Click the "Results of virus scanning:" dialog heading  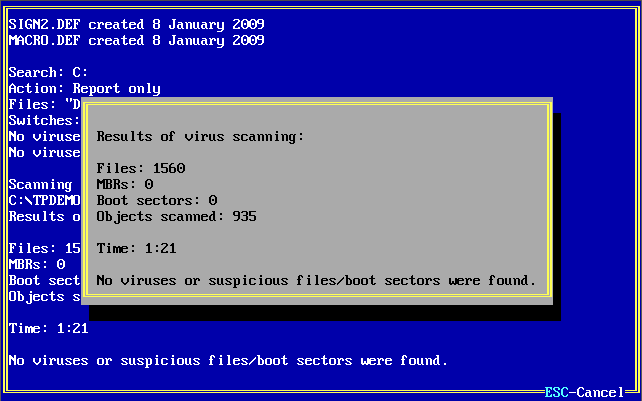tap(200, 136)
